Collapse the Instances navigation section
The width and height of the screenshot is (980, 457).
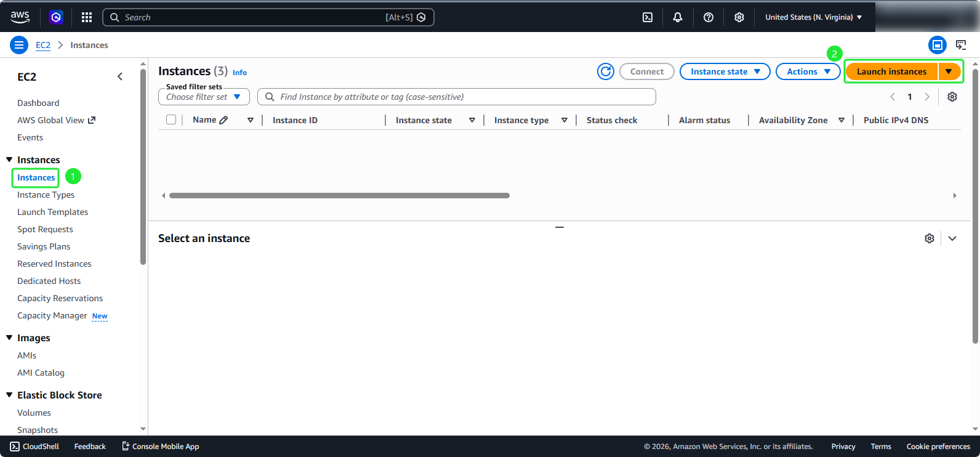pos(9,160)
